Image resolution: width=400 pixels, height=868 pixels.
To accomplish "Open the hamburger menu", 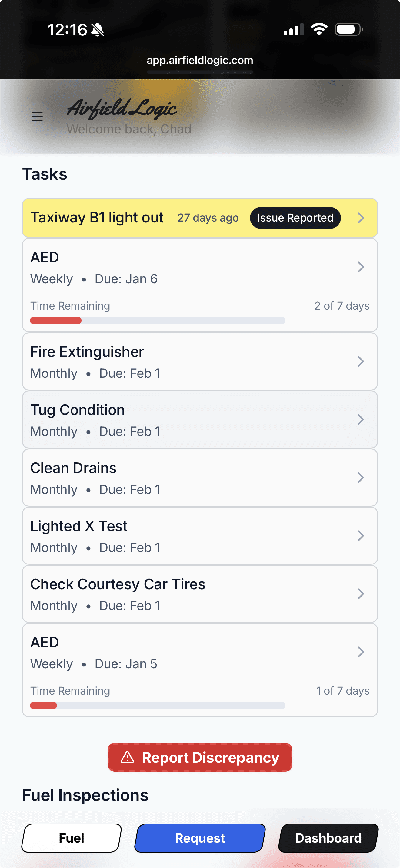I will coord(37,117).
